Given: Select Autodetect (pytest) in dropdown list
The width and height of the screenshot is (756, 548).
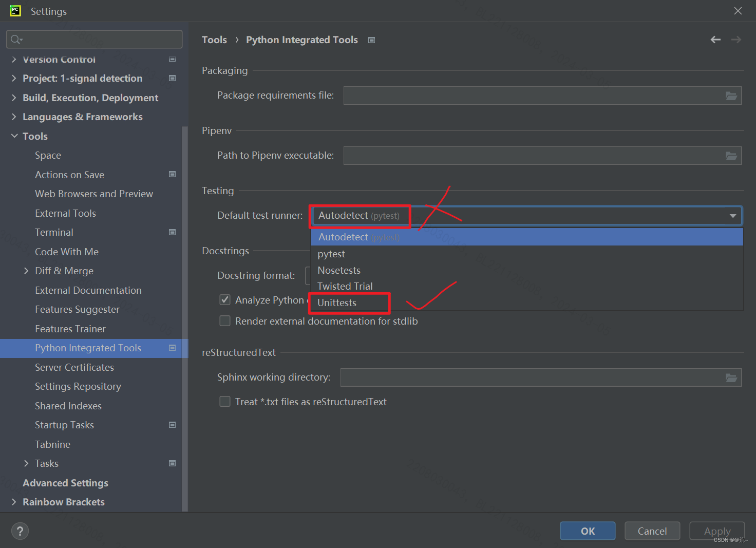Looking at the screenshot, I should tap(527, 237).
